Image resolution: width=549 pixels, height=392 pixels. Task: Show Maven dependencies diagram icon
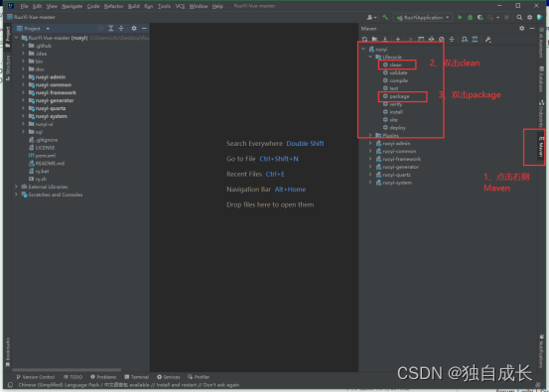[x=475, y=40]
